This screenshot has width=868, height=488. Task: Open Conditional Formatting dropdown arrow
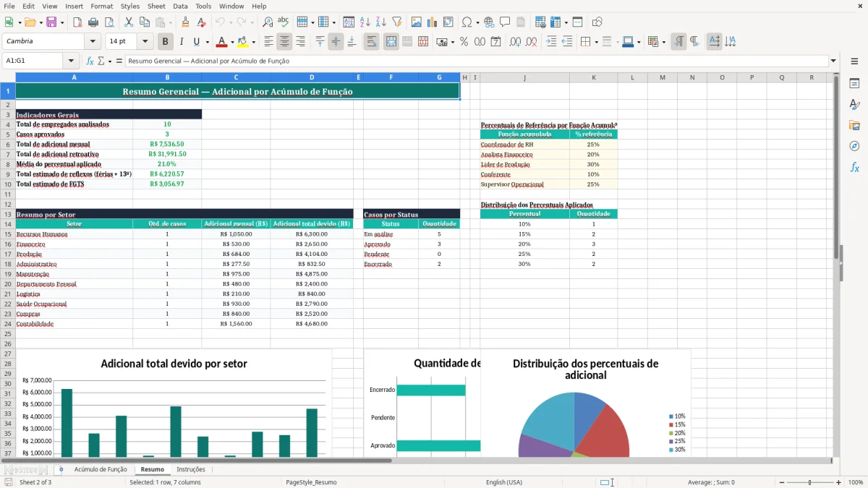(663, 42)
